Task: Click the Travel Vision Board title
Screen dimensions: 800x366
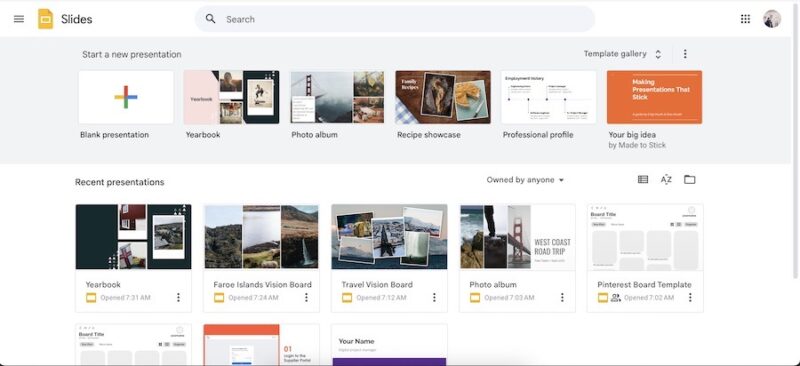Action: click(x=377, y=284)
